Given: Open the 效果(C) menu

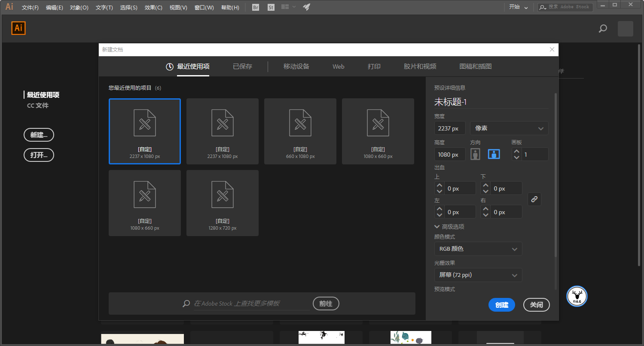Looking at the screenshot, I should tap(153, 7).
